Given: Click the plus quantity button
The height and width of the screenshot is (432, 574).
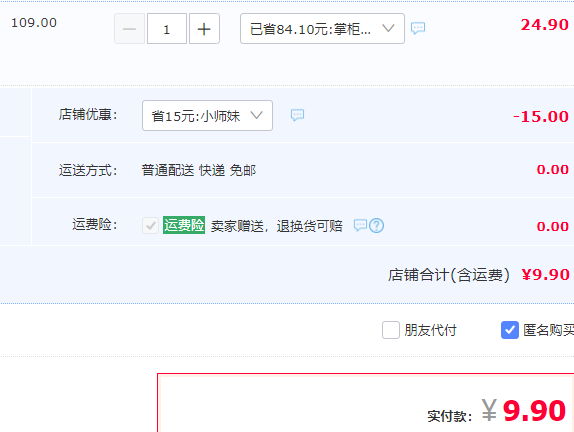Looking at the screenshot, I should (x=204, y=29).
